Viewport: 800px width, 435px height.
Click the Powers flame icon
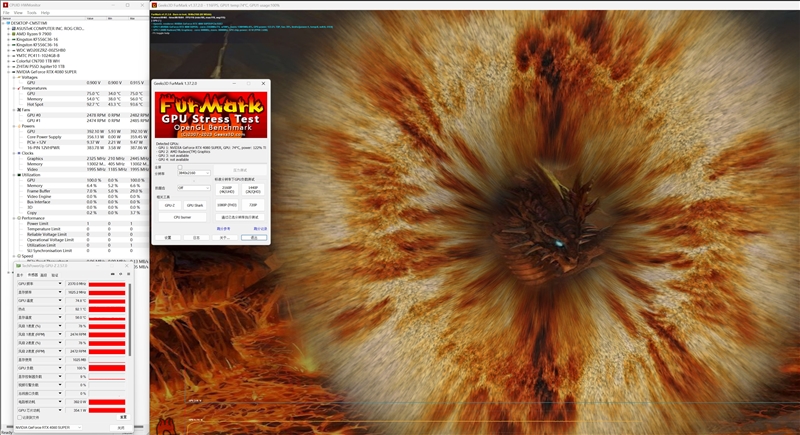(19, 126)
